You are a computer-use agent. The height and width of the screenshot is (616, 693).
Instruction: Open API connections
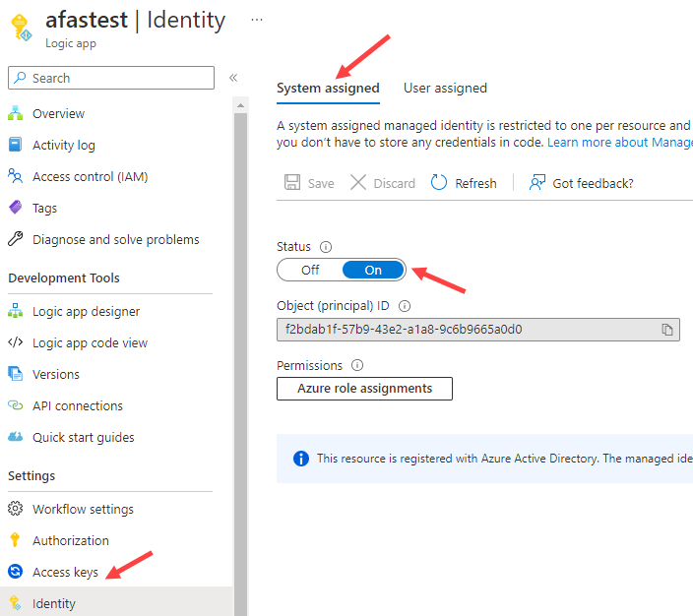pyautogui.click(x=78, y=405)
